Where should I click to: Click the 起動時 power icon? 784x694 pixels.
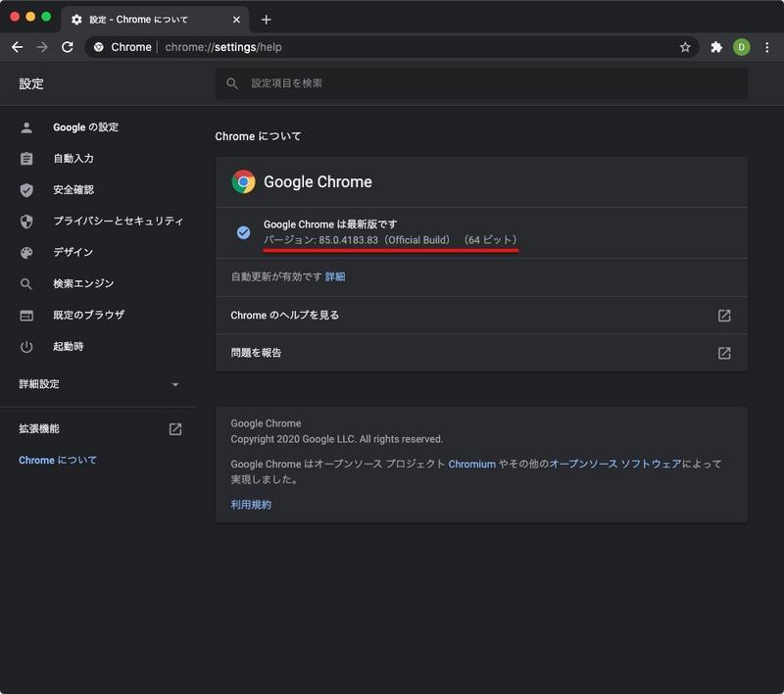(x=26, y=346)
